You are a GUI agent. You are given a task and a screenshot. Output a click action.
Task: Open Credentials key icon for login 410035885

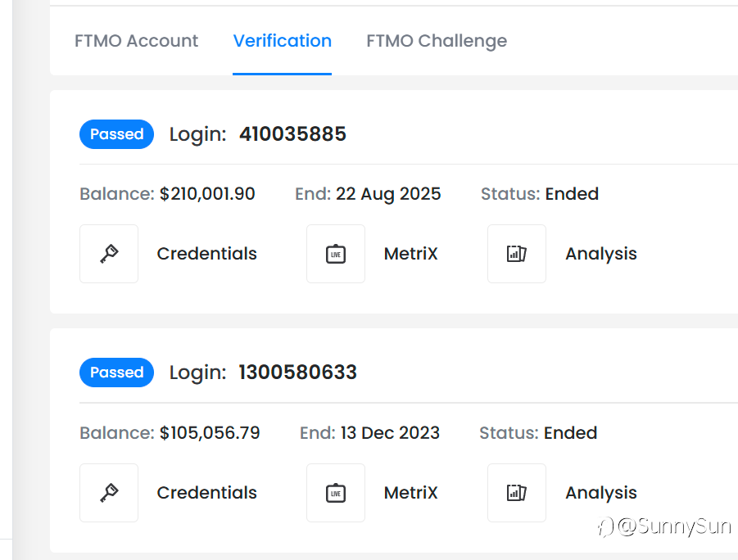(x=109, y=254)
